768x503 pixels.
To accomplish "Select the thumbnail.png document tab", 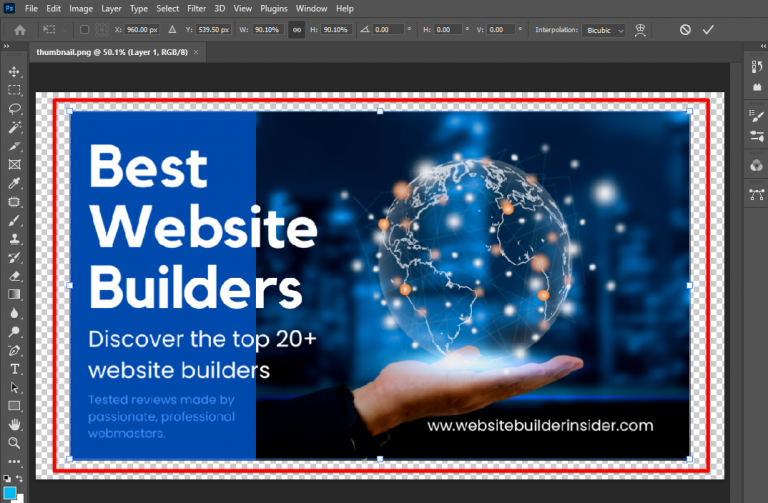I will coord(112,52).
